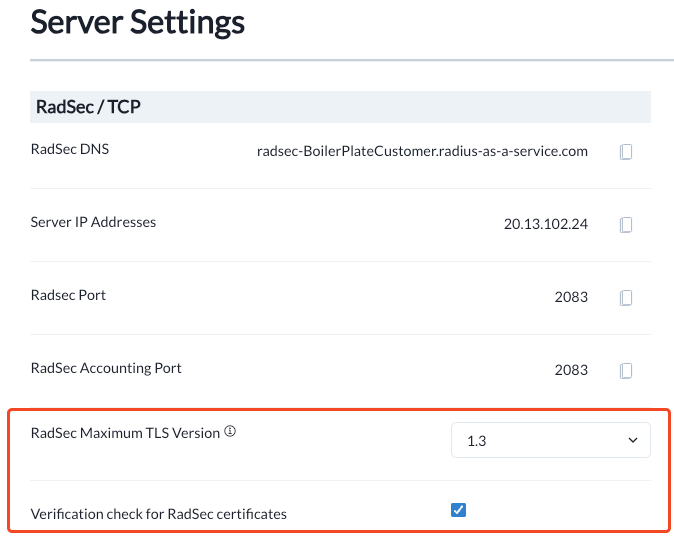Image resolution: width=674 pixels, height=538 pixels.
Task: Copy the RadSec Accounting Port number
Action: point(626,370)
